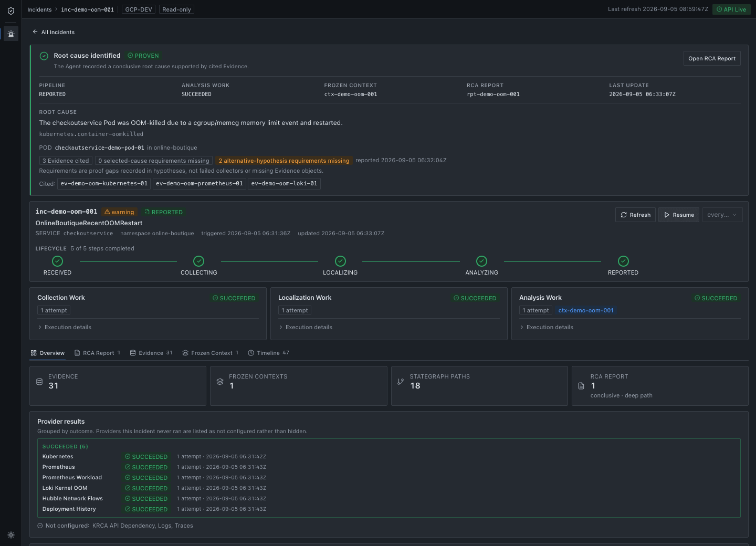
Task: Click the RCA Report card document icon
Action: tap(581, 386)
